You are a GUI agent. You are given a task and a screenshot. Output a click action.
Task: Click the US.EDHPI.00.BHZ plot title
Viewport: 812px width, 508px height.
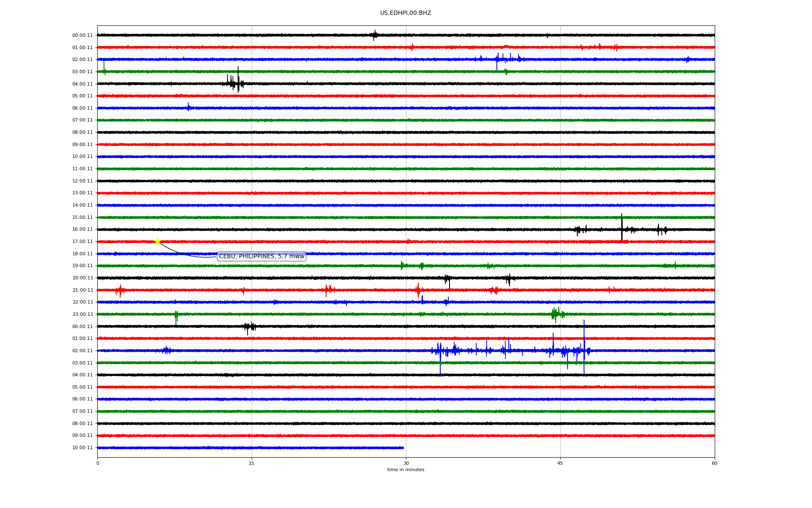pos(406,13)
